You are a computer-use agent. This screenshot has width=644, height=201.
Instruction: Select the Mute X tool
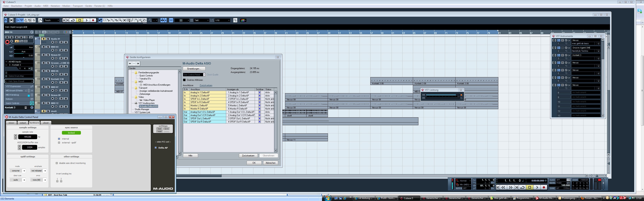click(125, 20)
